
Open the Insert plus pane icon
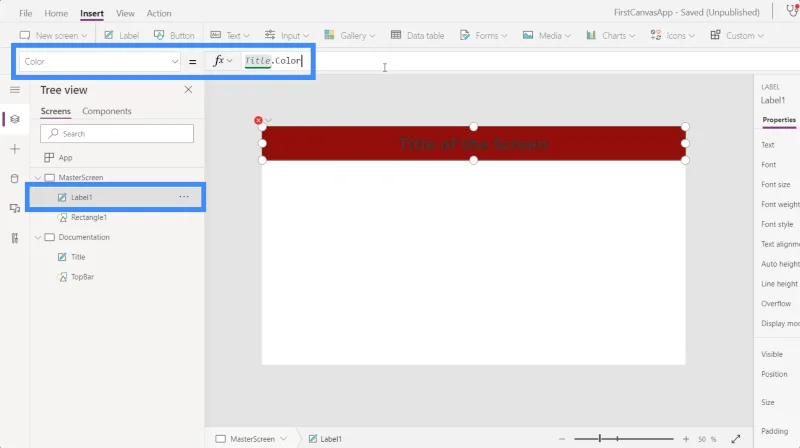15,149
